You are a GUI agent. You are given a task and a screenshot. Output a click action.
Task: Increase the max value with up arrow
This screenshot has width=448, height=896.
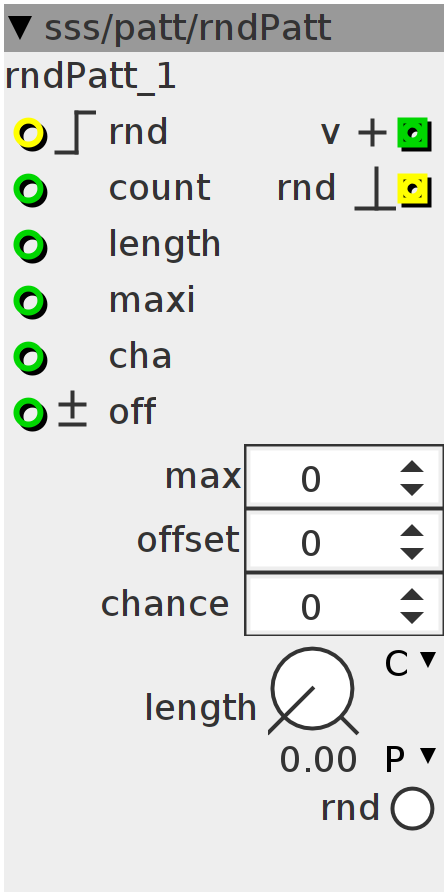coord(412,467)
